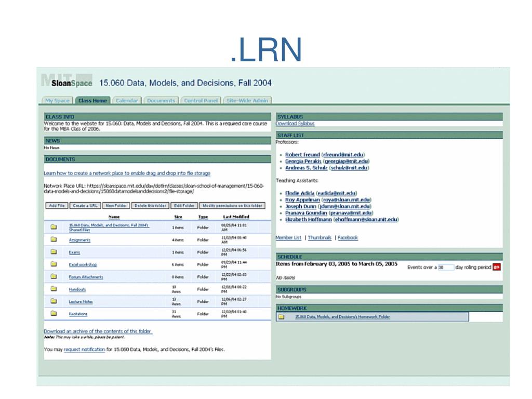The height and width of the screenshot is (399, 532).
Task: Switch to the Calendar tab
Action: click(x=127, y=100)
